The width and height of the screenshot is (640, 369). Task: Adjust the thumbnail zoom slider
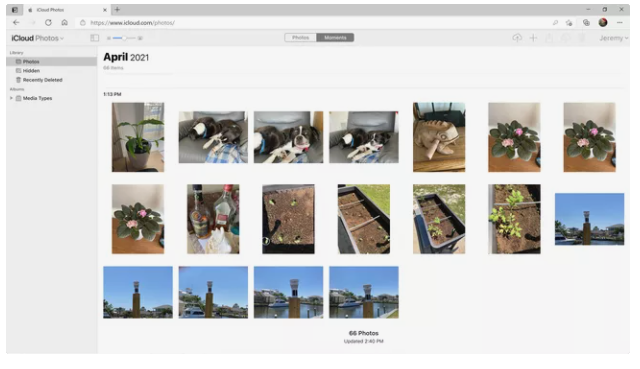click(124, 38)
